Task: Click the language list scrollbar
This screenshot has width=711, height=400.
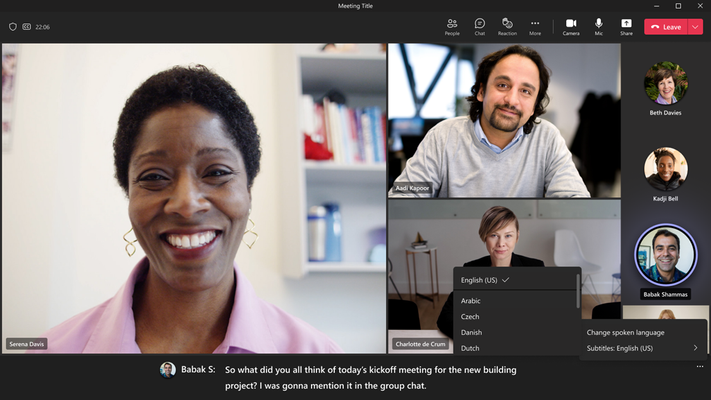Action: 578,291
